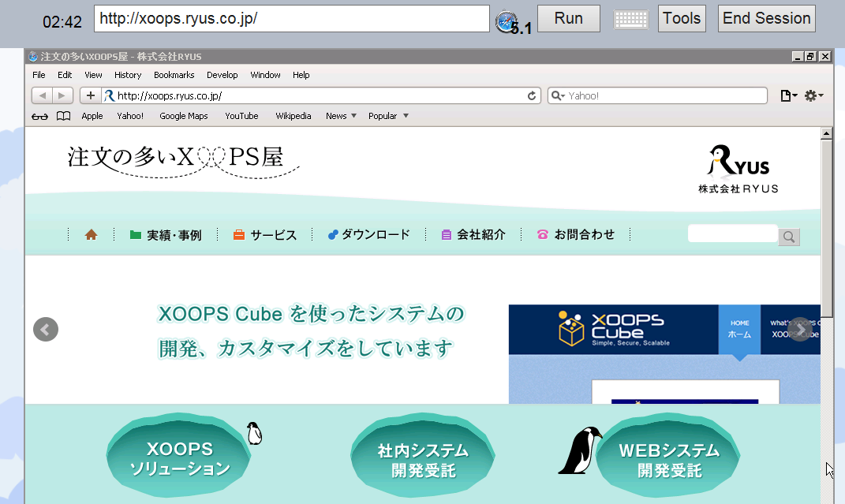Open the Edit menu
Viewport: 845px width, 504px height.
click(65, 76)
